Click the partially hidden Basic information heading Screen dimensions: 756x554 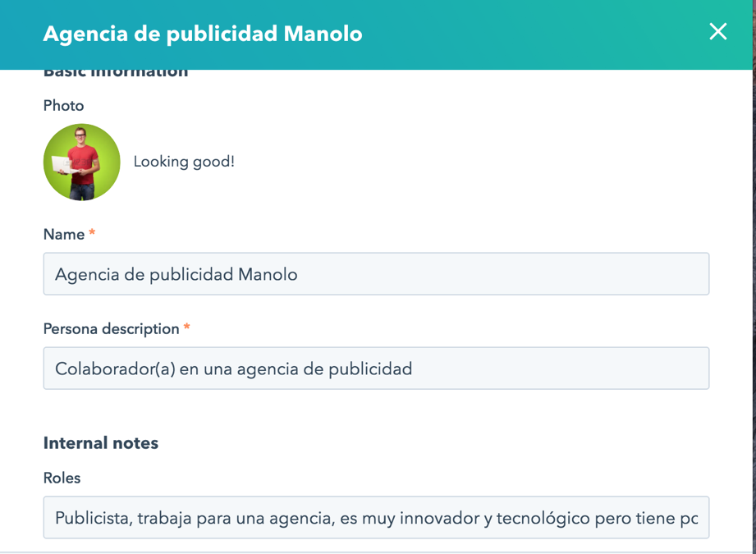coord(116,73)
